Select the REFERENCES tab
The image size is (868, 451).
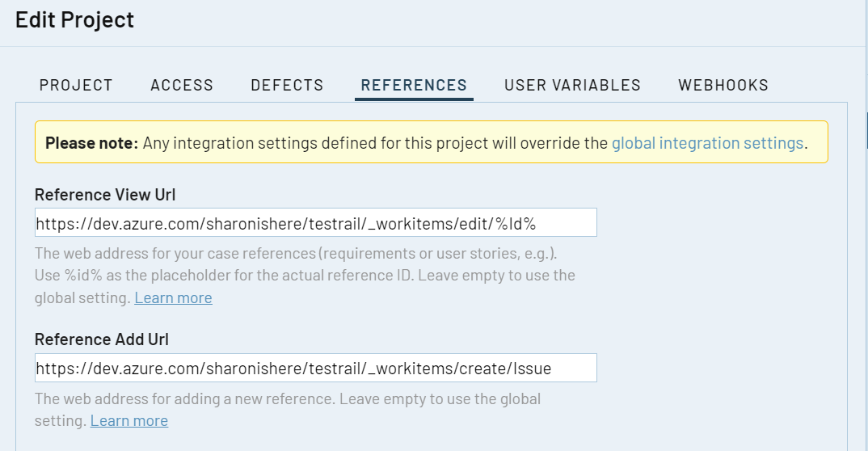tap(414, 85)
